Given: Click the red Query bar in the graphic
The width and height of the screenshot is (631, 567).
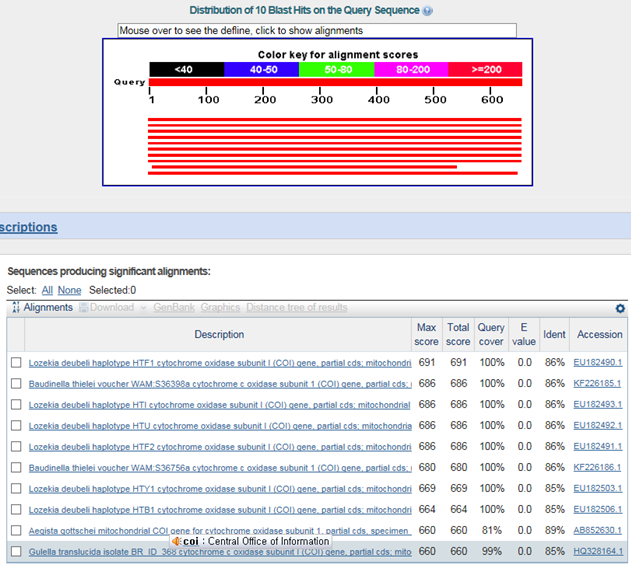Looking at the screenshot, I should tap(336, 82).
